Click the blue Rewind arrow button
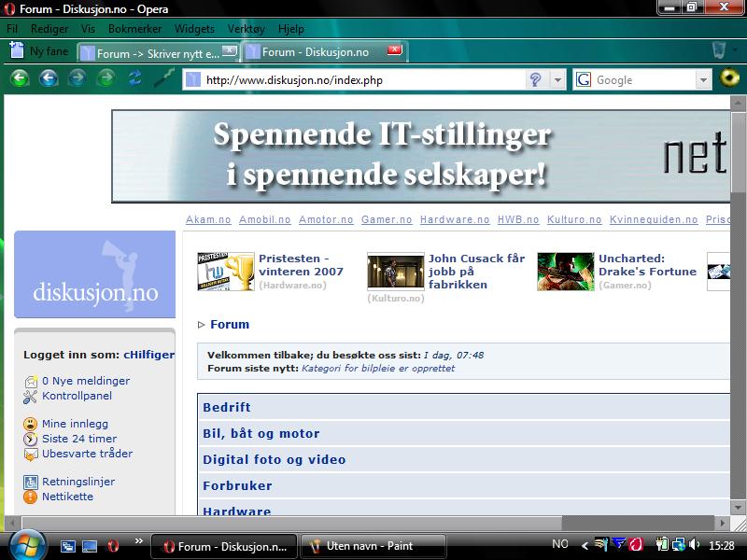 [x=49, y=78]
